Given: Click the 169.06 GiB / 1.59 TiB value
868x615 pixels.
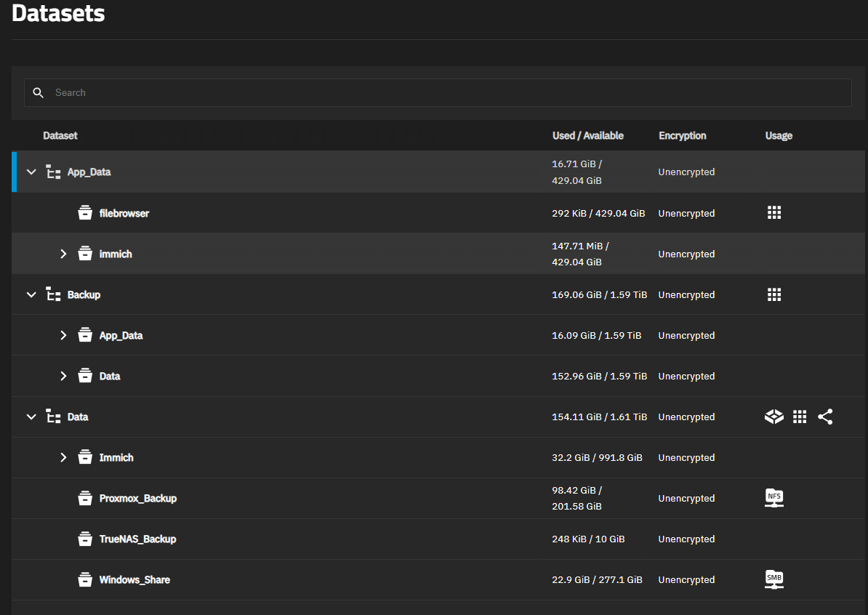Looking at the screenshot, I should [600, 295].
